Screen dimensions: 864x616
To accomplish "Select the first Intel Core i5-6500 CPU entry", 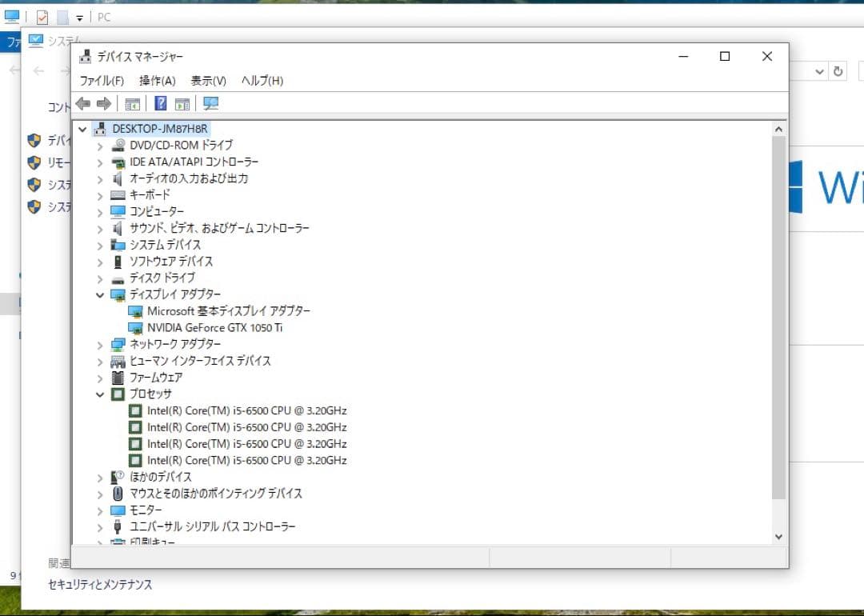I will (x=247, y=411).
